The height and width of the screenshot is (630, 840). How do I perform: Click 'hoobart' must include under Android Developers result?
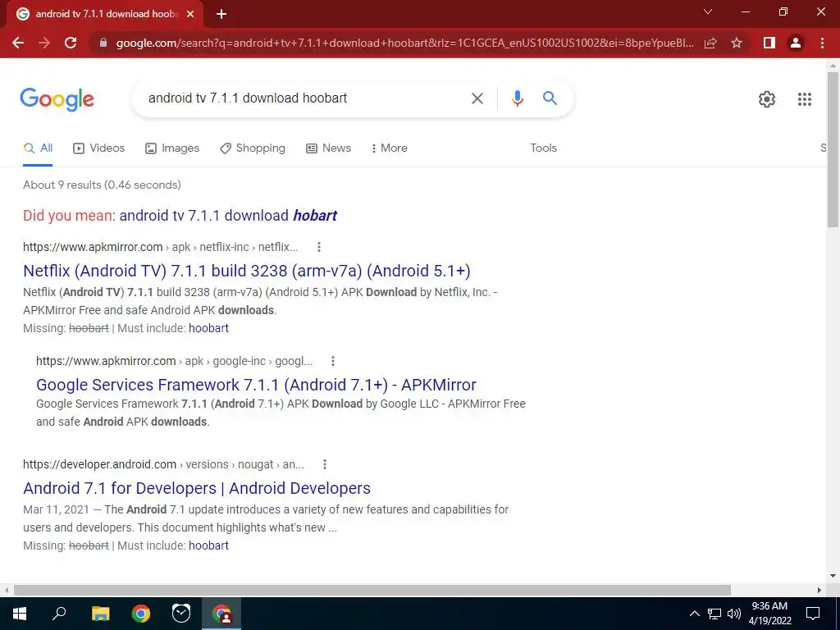pos(208,546)
